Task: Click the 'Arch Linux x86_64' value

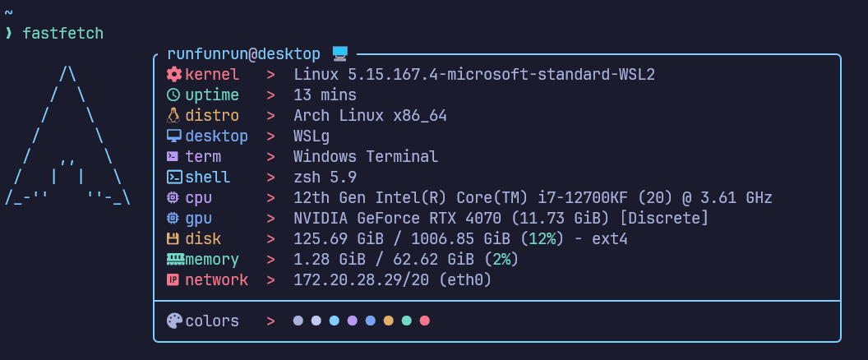Action: click(x=371, y=116)
